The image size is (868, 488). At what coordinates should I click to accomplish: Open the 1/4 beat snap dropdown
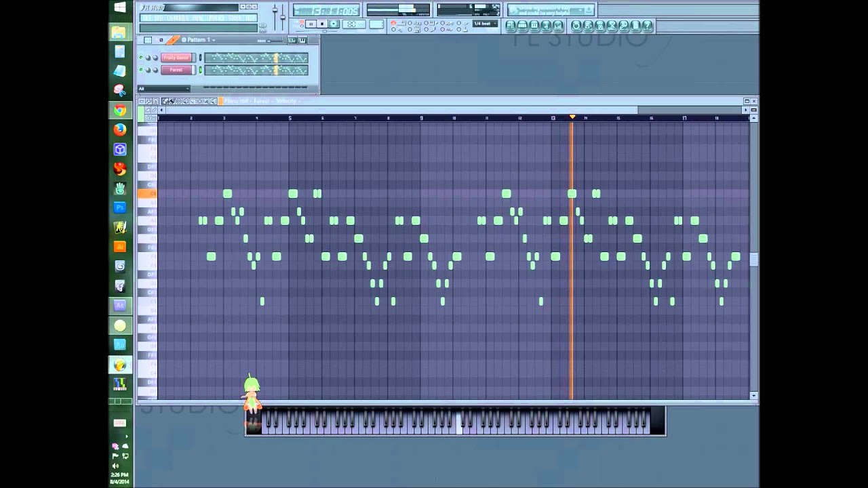coord(486,23)
